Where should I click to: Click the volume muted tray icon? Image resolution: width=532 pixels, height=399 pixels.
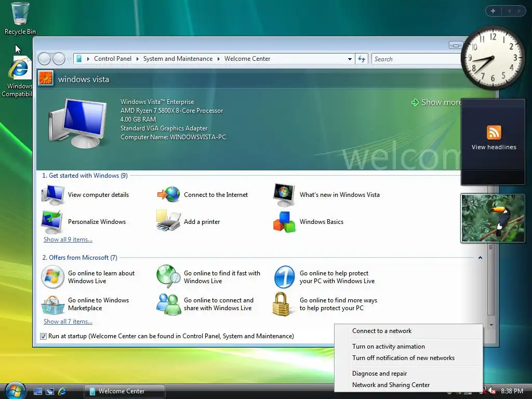point(493,391)
